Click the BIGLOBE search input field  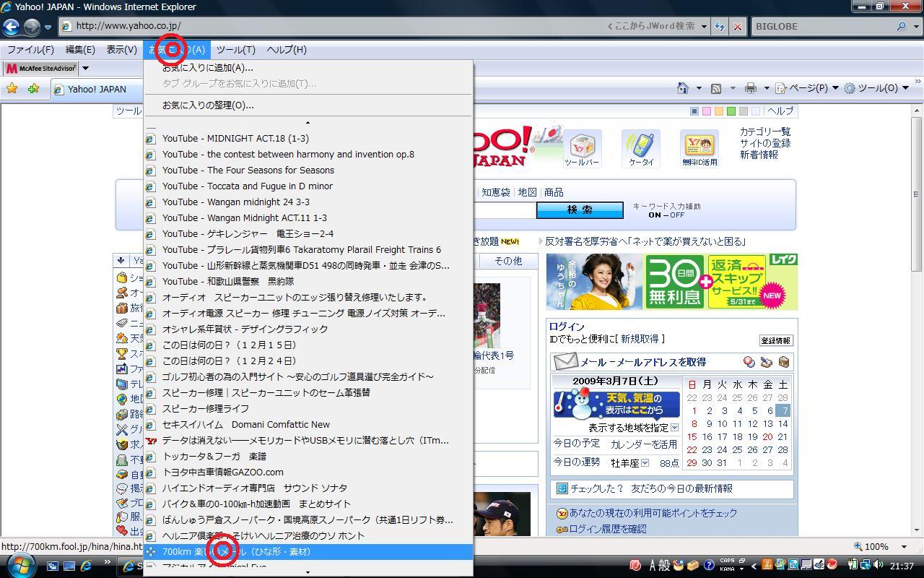pyautogui.click(x=822, y=27)
